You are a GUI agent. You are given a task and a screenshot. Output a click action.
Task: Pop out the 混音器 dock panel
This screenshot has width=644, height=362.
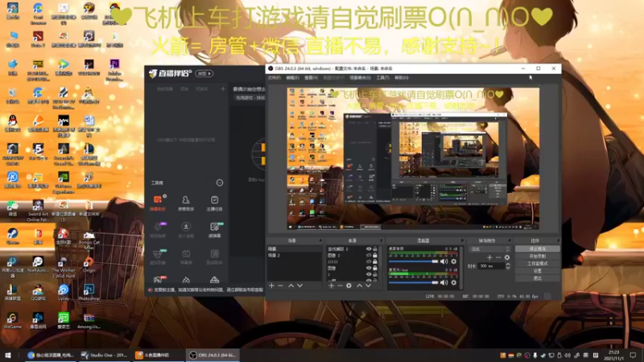pyautogui.click(x=461, y=241)
